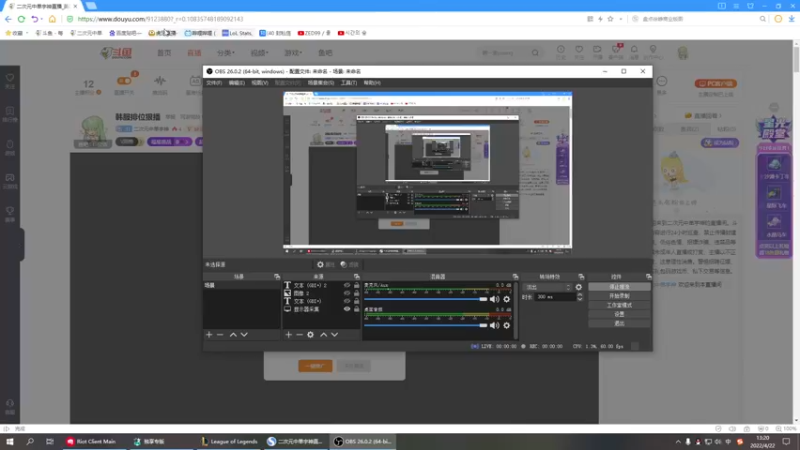The image size is (800, 450).
Task: Click 开始录制 start recording button
Action: [619, 296]
